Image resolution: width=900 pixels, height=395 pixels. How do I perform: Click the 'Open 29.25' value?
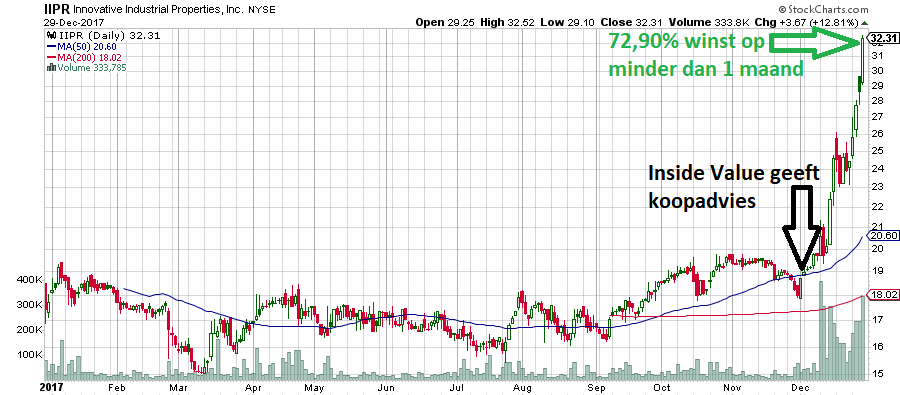(444, 22)
